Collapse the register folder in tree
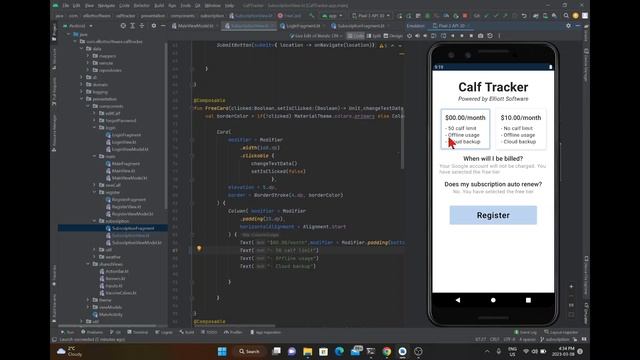 94,192
